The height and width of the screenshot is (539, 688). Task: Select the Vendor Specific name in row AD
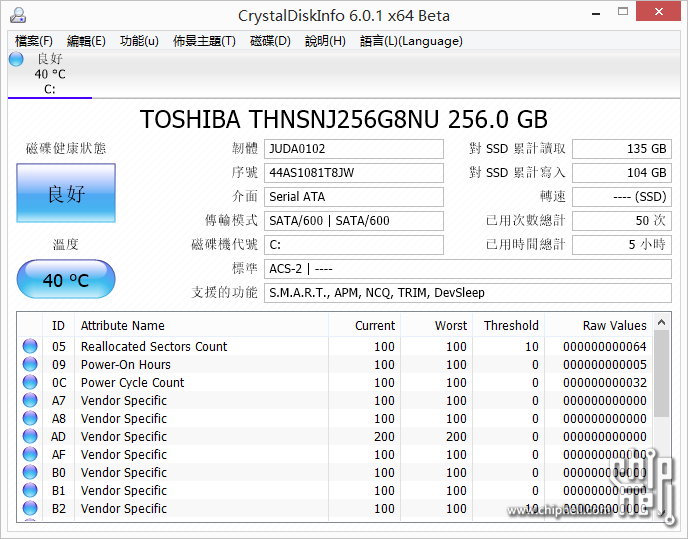(x=124, y=436)
